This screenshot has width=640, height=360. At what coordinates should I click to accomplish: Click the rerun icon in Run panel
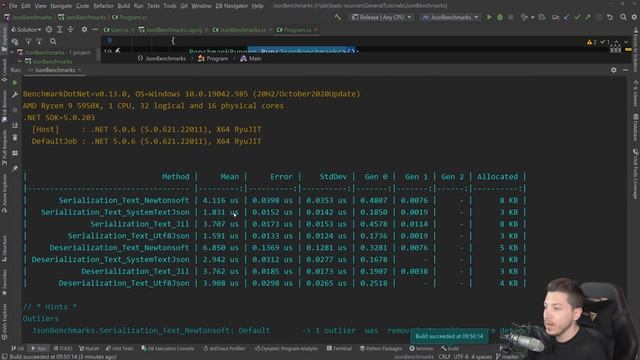tap(15, 82)
